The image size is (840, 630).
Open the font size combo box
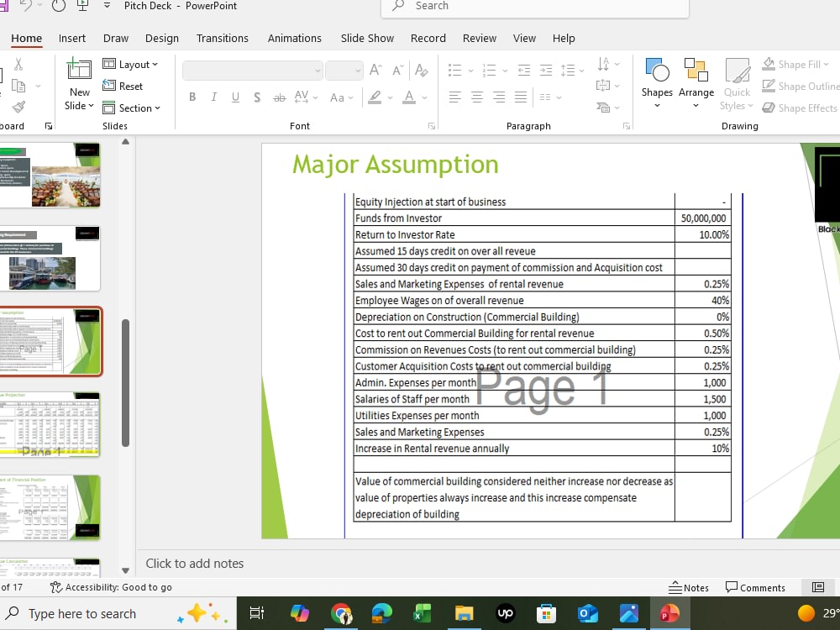(x=344, y=71)
